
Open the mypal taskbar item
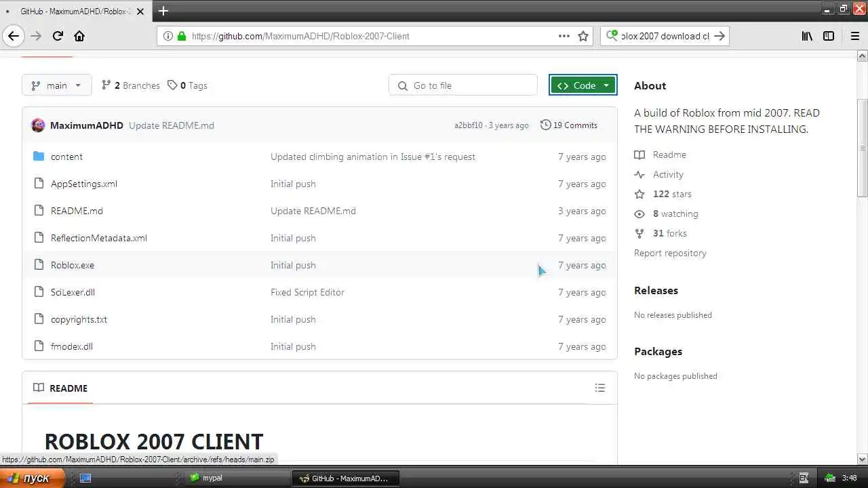tap(237, 478)
